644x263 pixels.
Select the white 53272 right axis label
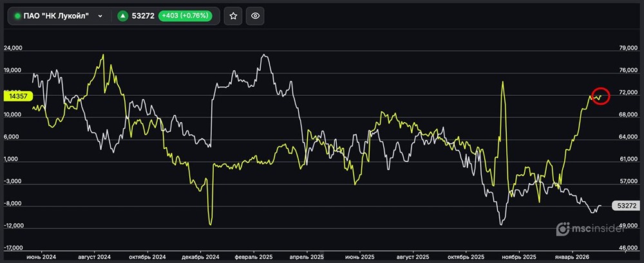coord(626,206)
